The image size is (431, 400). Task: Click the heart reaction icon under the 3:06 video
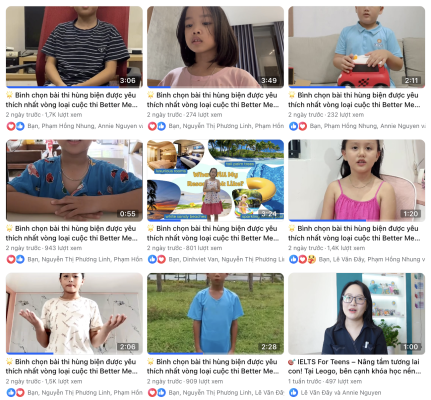tap(11, 126)
